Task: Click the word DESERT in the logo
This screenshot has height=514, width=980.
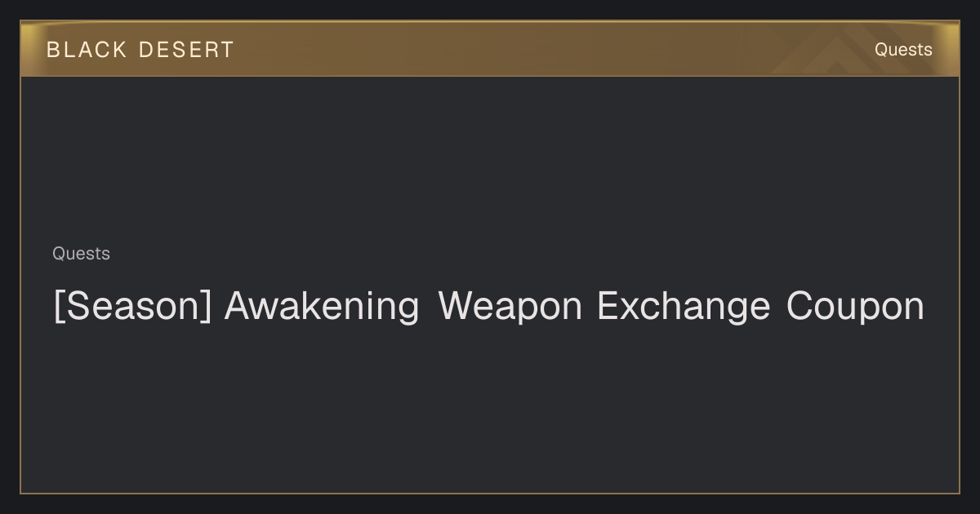Action: coord(186,50)
